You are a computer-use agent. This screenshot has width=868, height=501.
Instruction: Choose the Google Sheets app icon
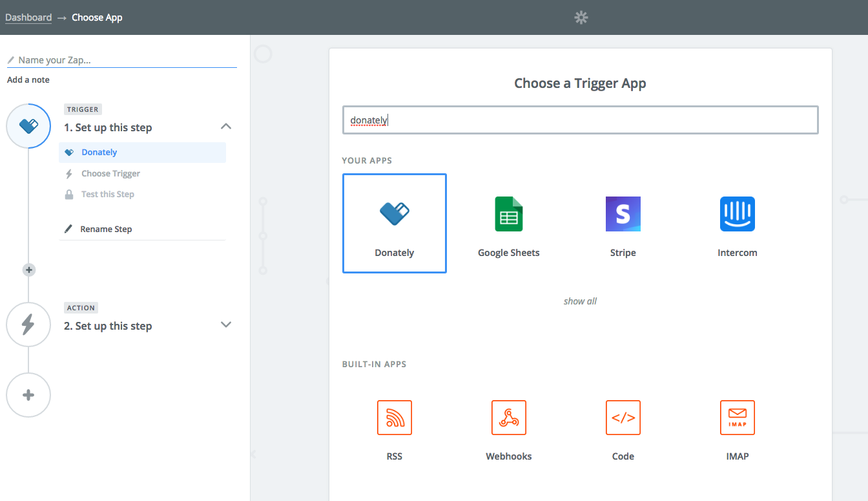tap(508, 214)
